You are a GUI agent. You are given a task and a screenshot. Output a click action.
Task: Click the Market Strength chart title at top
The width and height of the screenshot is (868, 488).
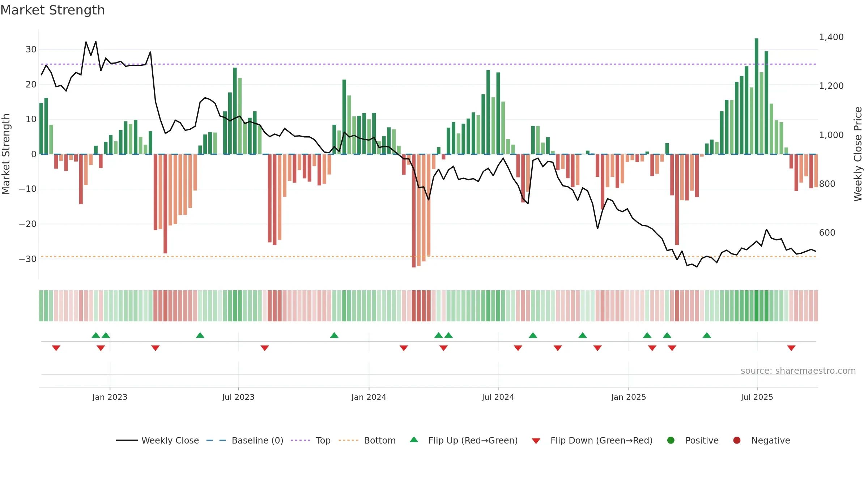point(52,10)
